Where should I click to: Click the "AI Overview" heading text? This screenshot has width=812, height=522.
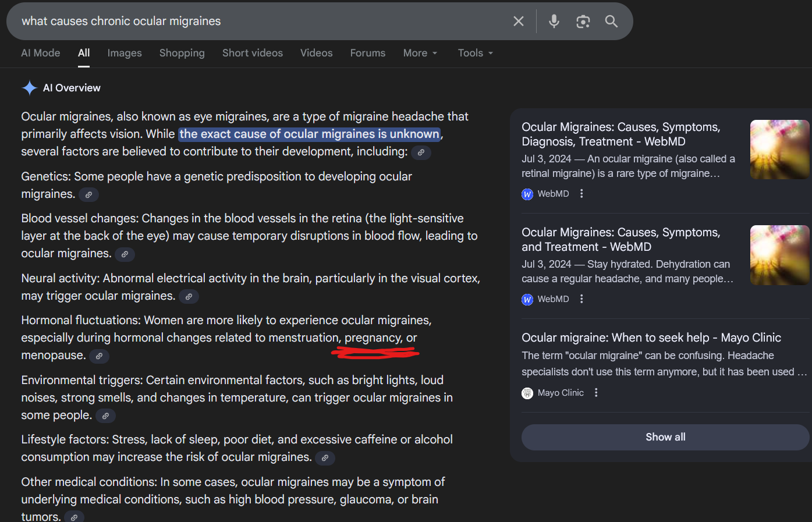pos(72,88)
